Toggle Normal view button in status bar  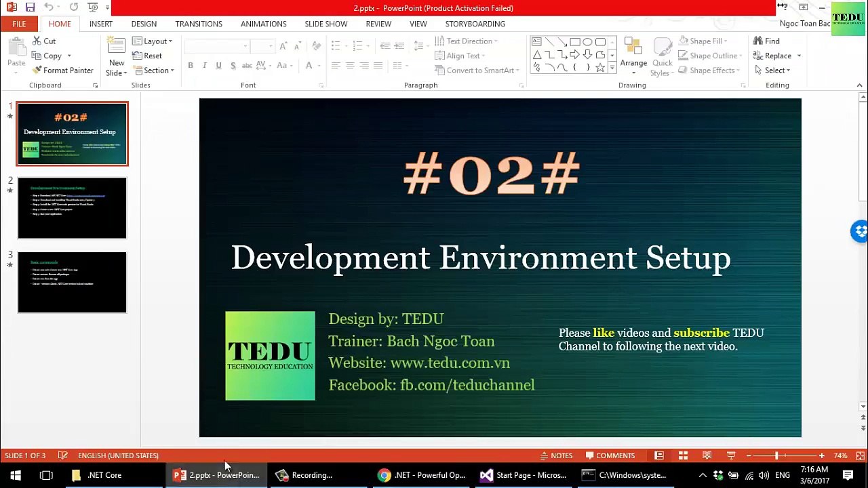click(658, 455)
